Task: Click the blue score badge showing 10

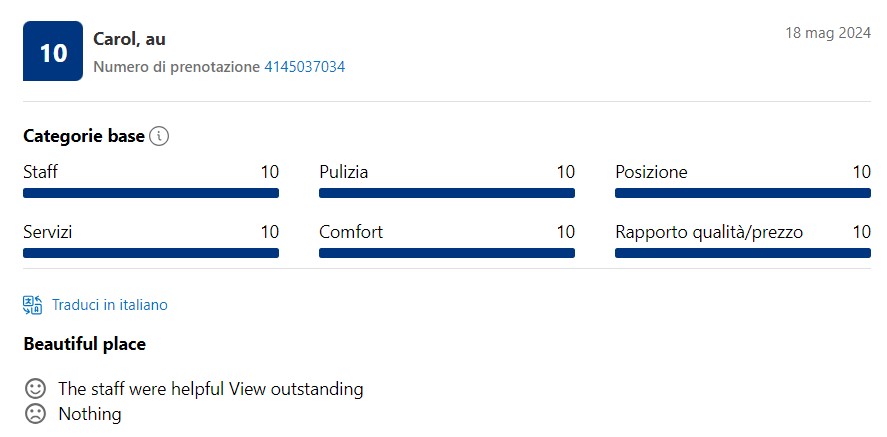Action: point(53,51)
